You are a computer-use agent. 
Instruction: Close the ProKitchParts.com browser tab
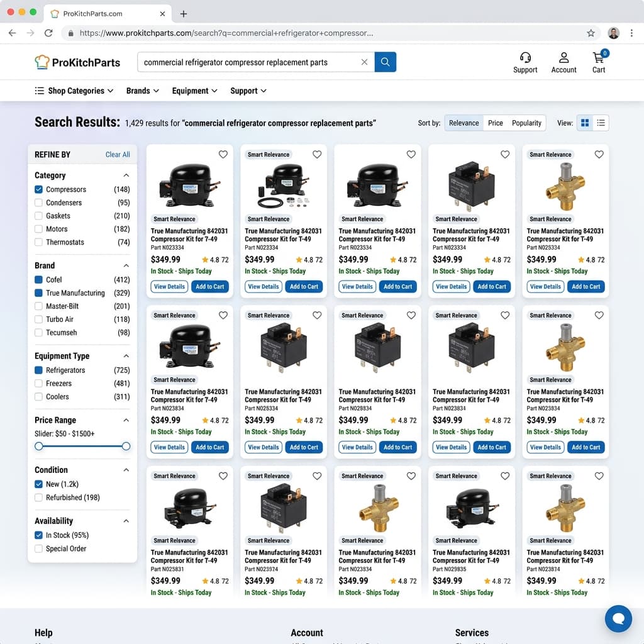[x=162, y=14]
